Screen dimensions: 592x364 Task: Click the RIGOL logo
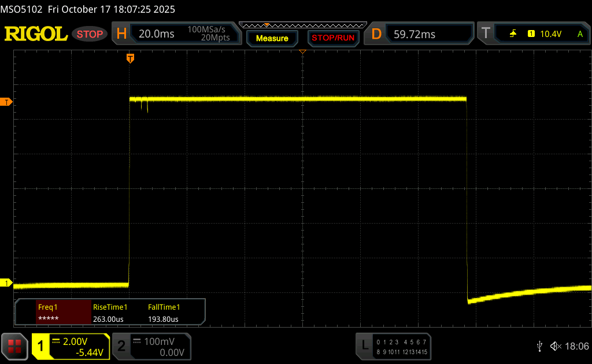tap(36, 34)
